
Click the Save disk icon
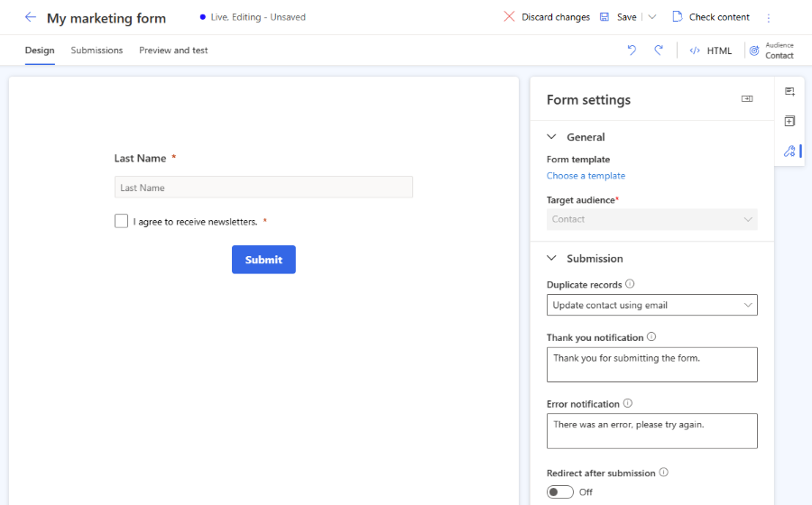click(x=604, y=16)
